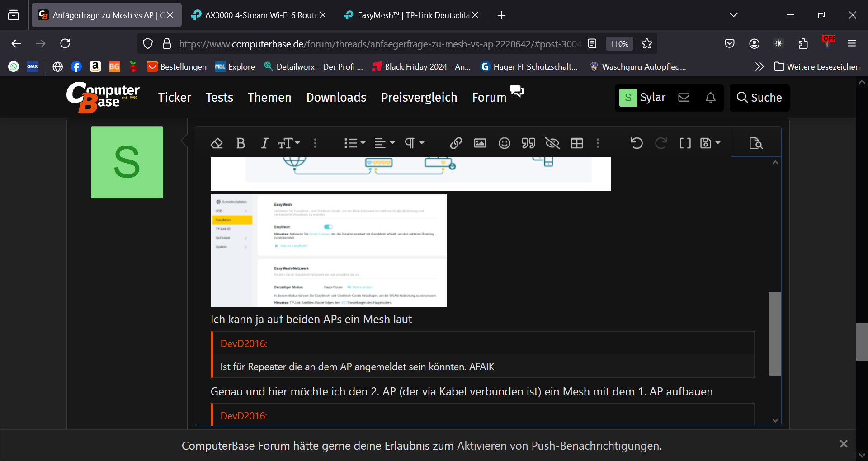The height and width of the screenshot is (461, 868).
Task: Open the inbox envelope icon
Action: 684,97
